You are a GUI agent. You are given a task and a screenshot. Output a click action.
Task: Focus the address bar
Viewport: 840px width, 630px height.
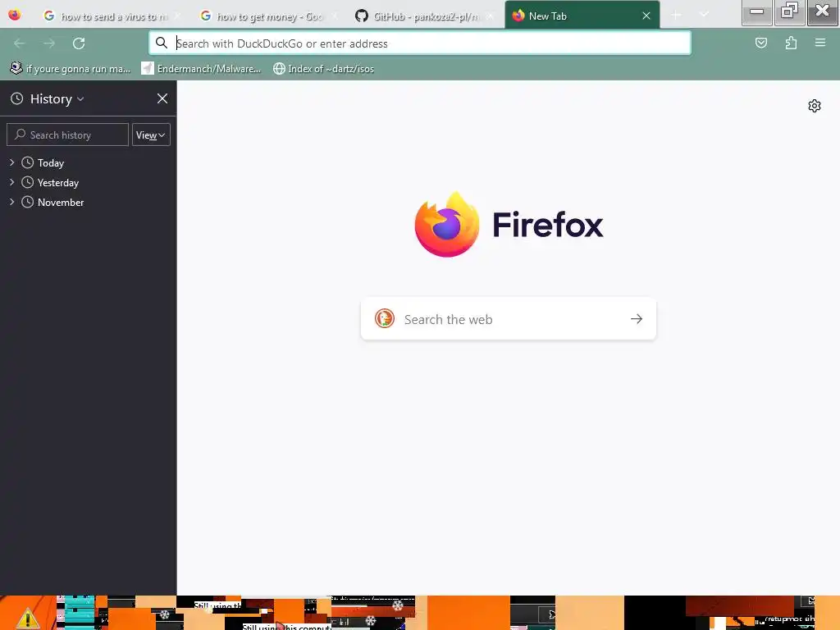(x=419, y=43)
